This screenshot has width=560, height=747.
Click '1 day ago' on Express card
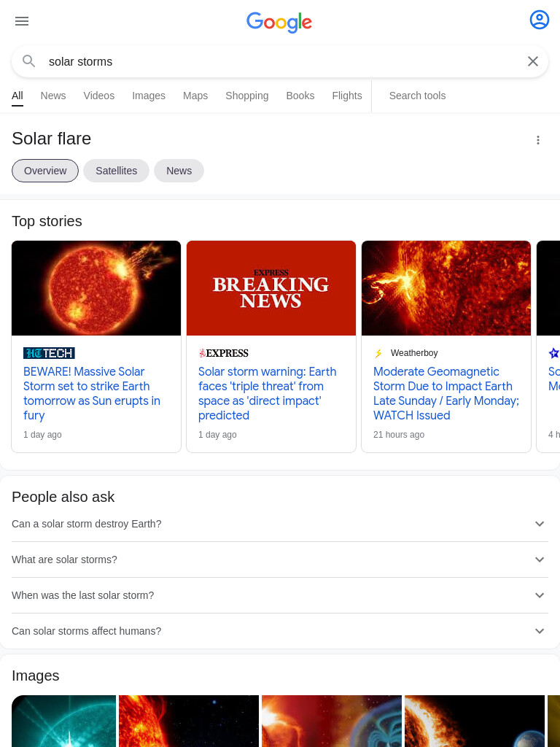217,435
